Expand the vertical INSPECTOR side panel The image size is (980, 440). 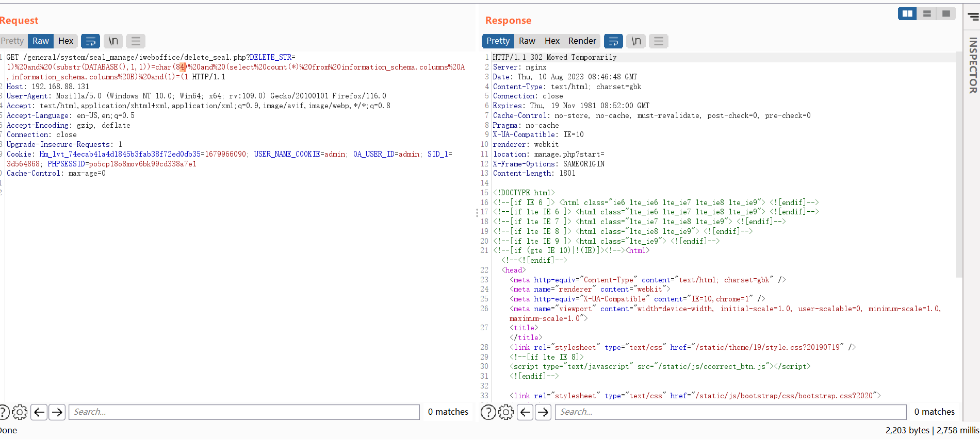[x=973, y=65]
